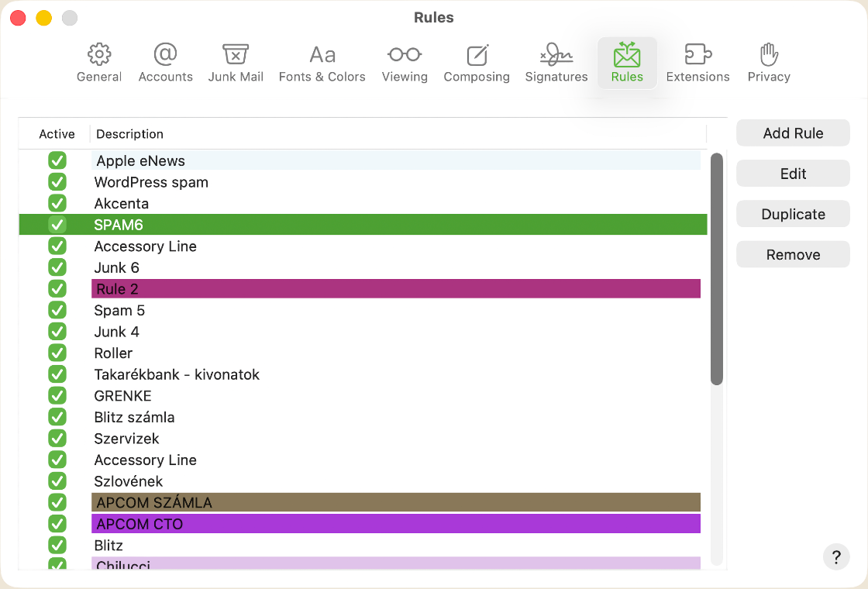868x589 pixels.
Task: Open the Privacy hand icon pane
Action: pyautogui.click(x=768, y=63)
